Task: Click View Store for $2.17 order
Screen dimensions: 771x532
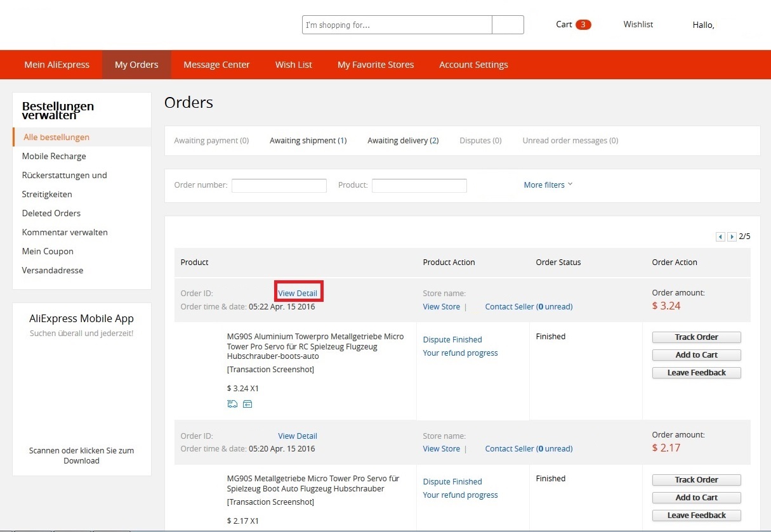Action: click(x=442, y=448)
